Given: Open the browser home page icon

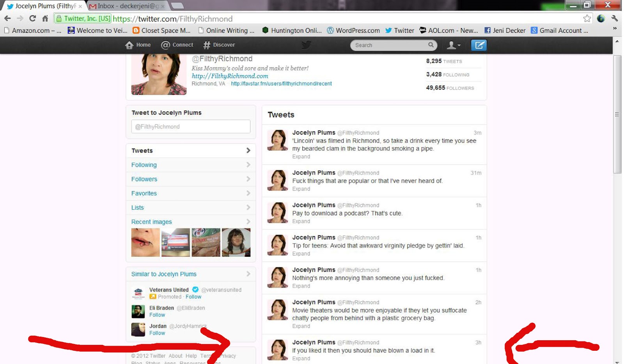Looking at the screenshot, I should [45, 18].
